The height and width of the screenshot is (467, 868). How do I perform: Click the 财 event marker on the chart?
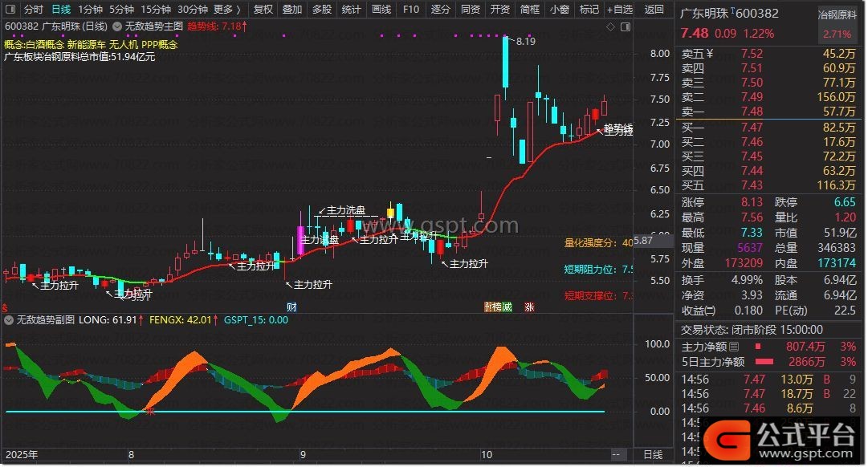pos(291,307)
